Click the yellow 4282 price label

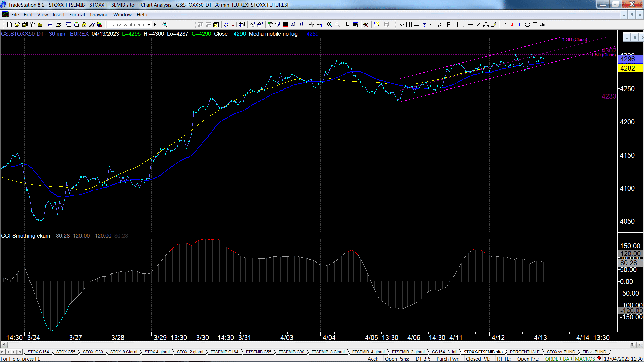[630, 68]
